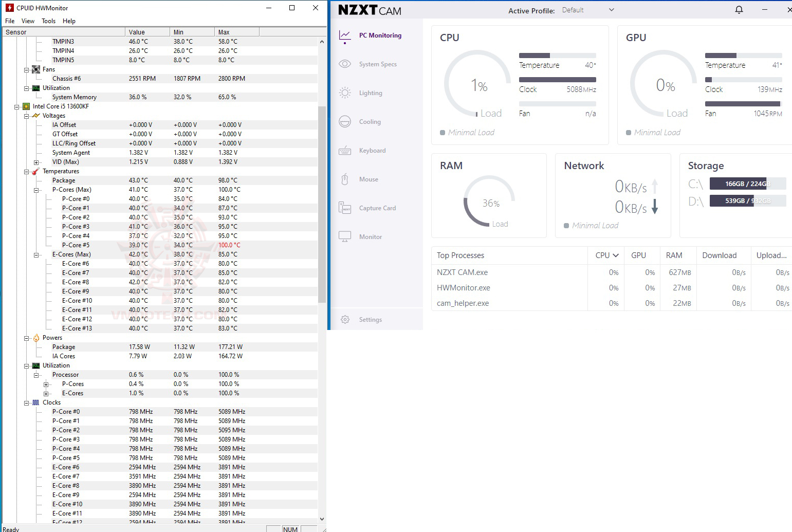Click the icon beside Utilization above Processor
The height and width of the screenshot is (532, 792).
point(36,365)
